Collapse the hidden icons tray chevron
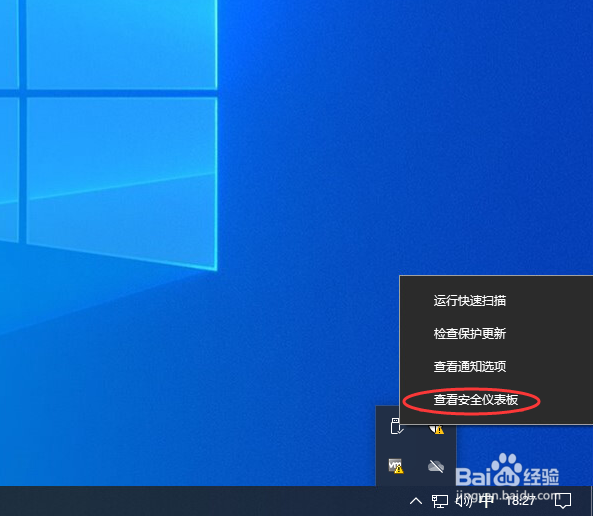This screenshot has width=593, height=516. 416,501
